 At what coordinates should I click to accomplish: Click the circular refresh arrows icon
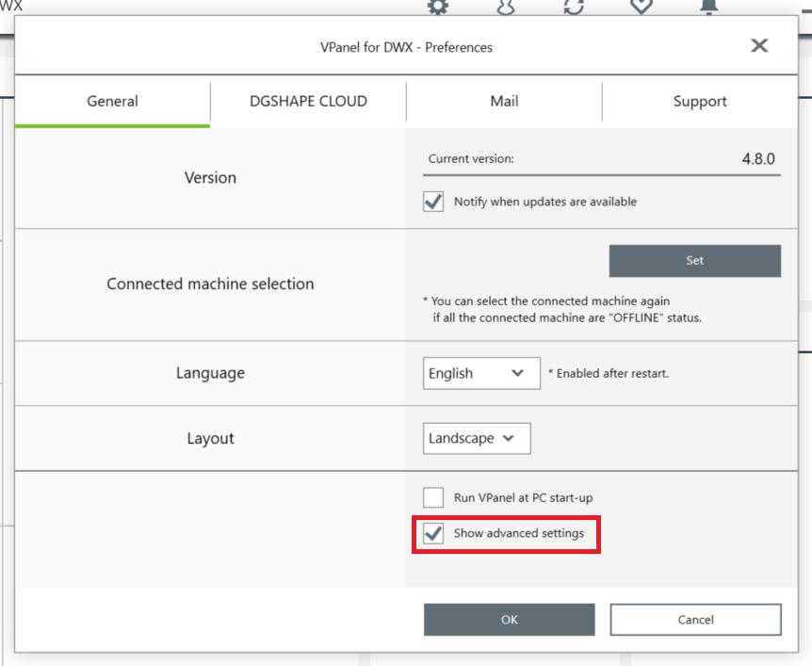pyautogui.click(x=574, y=7)
